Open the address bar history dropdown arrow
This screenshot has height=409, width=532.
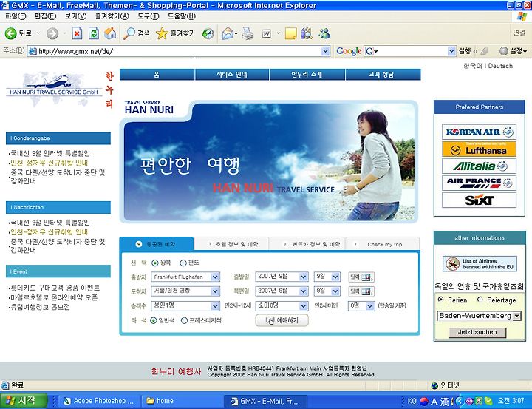pos(325,51)
